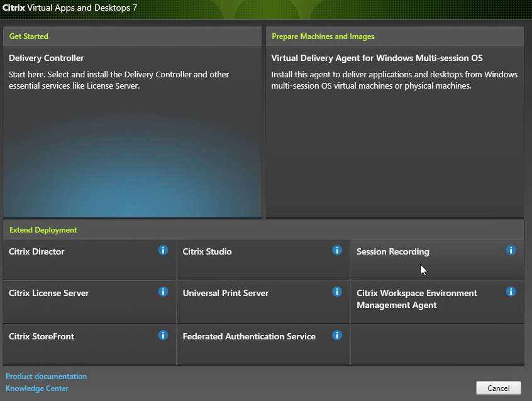Install Citrix Director component
The height and width of the screenshot is (401, 532).
coord(89,260)
